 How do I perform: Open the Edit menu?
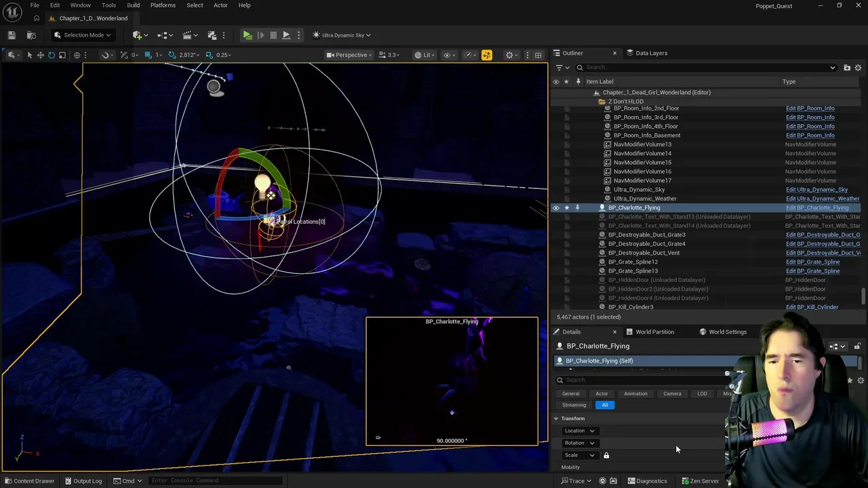(55, 5)
